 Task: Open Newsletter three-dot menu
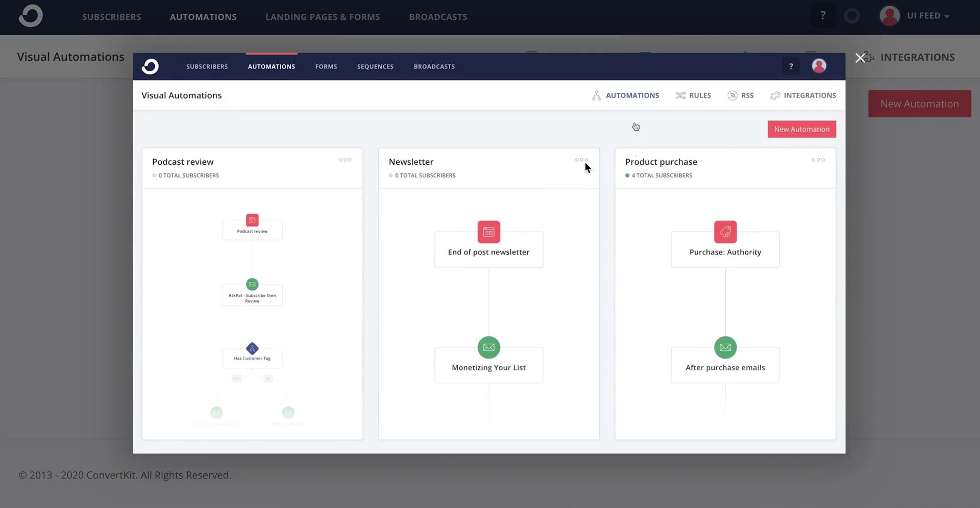click(581, 160)
